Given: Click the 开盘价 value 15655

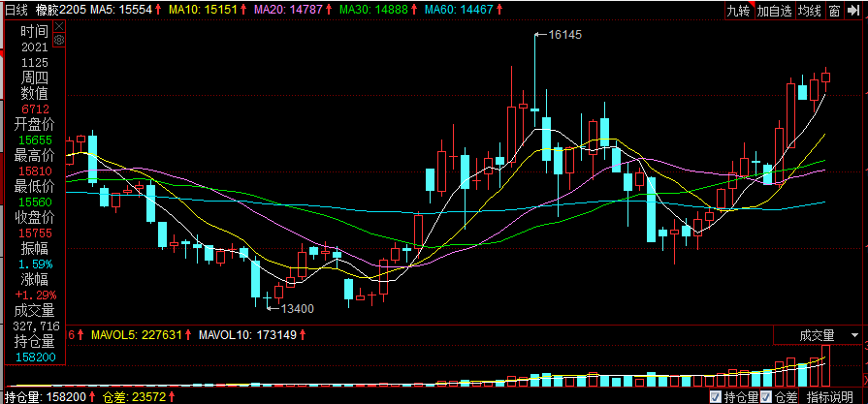Looking at the screenshot, I should tap(35, 140).
